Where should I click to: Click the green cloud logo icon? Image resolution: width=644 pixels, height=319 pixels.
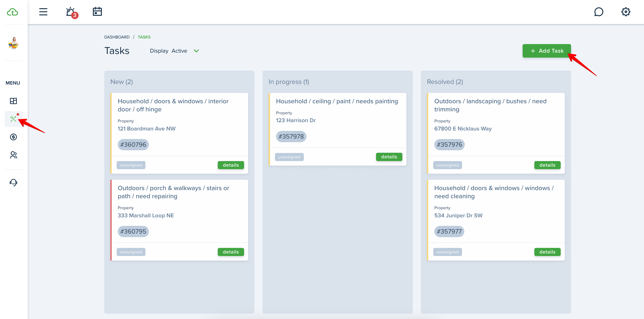pyautogui.click(x=13, y=12)
